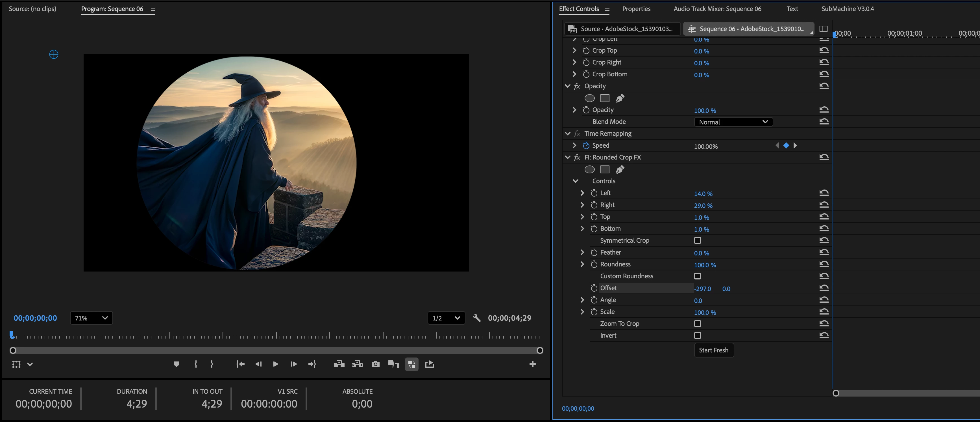Open the Blend Mode Normal dropdown

tap(733, 122)
